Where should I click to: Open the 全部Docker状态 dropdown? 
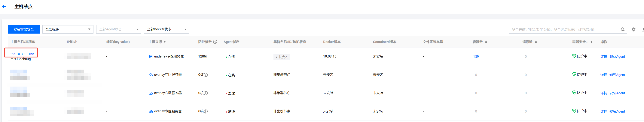click(x=166, y=29)
